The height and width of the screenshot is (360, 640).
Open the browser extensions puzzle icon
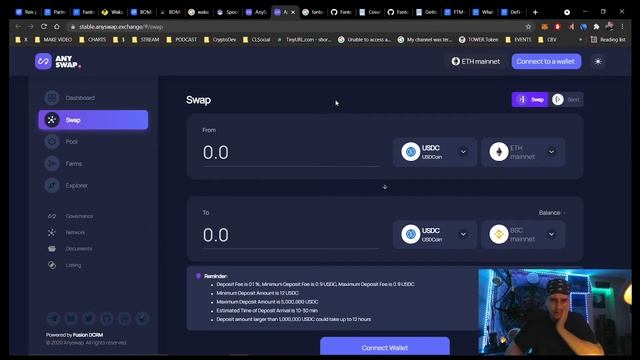(x=596, y=27)
